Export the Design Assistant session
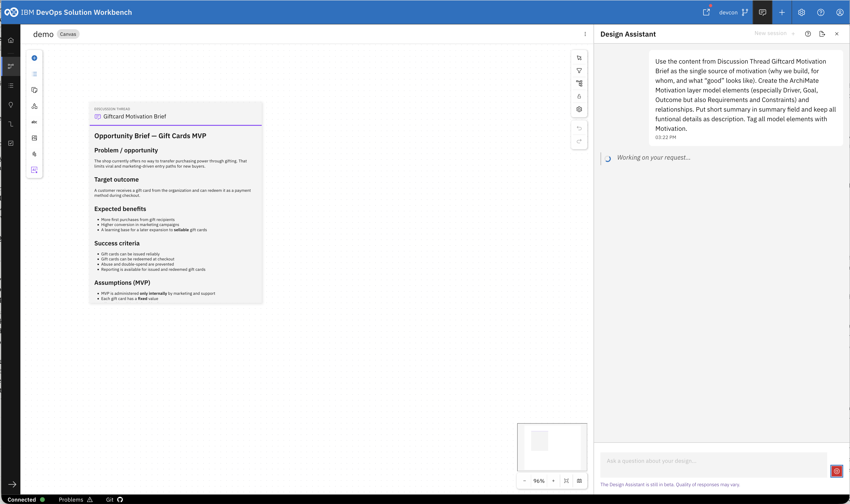850x504 pixels. click(822, 34)
